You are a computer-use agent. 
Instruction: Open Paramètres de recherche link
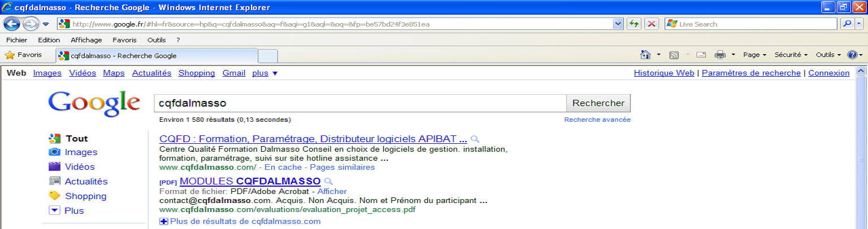coord(751,73)
